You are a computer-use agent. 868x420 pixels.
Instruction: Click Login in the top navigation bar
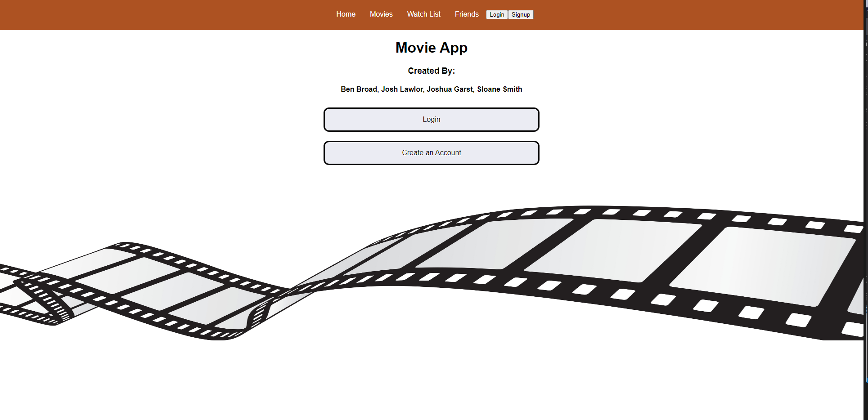(496, 14)
